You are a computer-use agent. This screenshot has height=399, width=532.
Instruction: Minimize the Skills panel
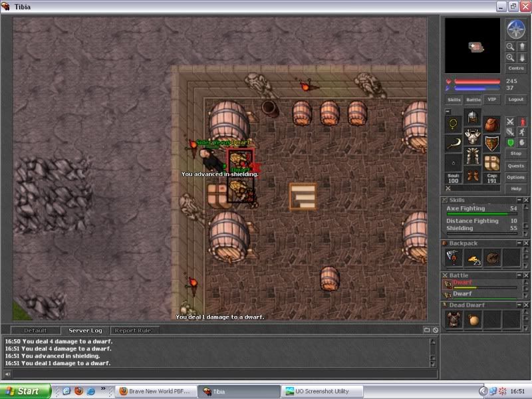(519, 200)
